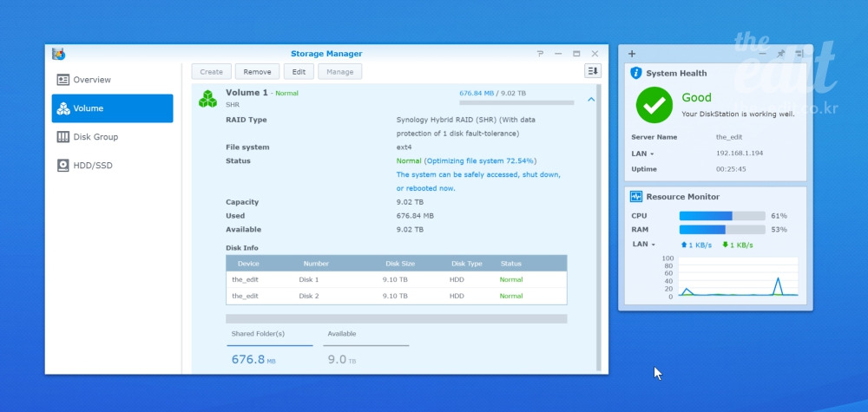Open Storage Manager help question mark
Viewport: 868px width, 412px height.
tap(540, 54)
